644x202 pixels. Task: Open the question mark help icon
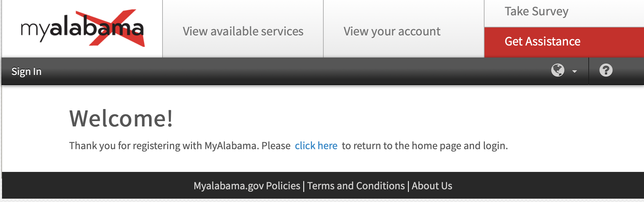point(605,70)
